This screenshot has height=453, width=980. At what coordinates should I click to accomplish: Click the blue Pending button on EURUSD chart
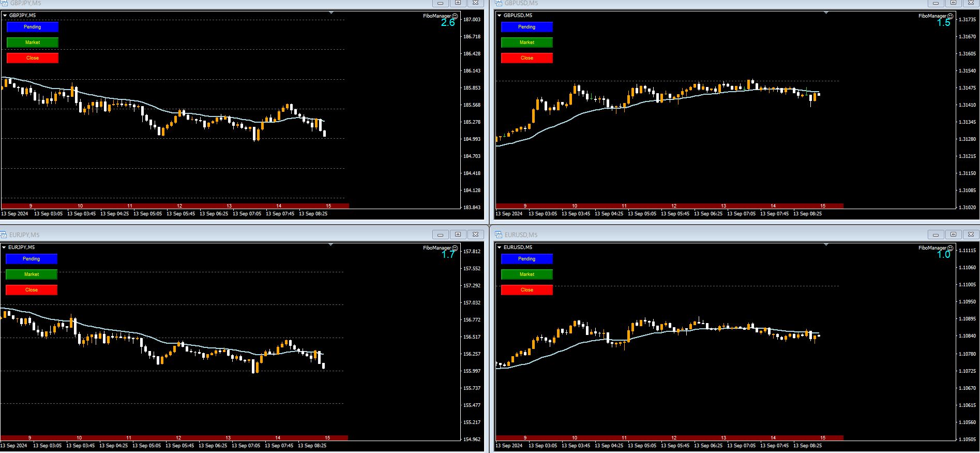click(527, 259)
